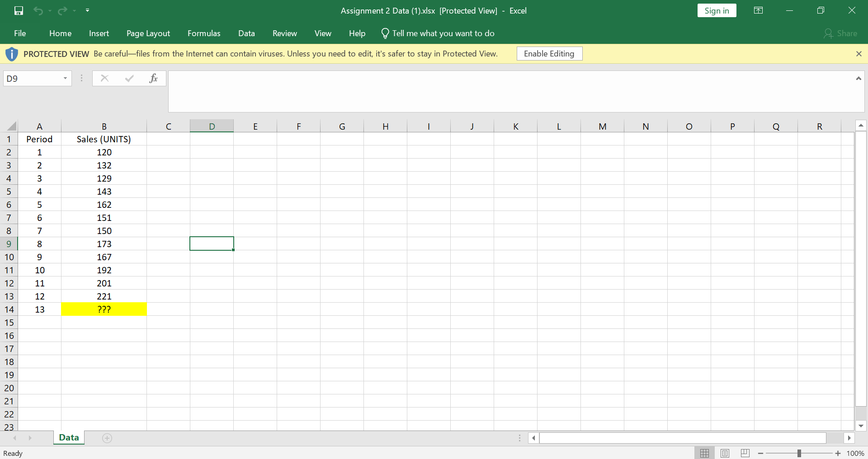Viewport: 868px width, 459px height.
Task: Select the yellow highlighted cell B14
Action: [x=104, y=309]
